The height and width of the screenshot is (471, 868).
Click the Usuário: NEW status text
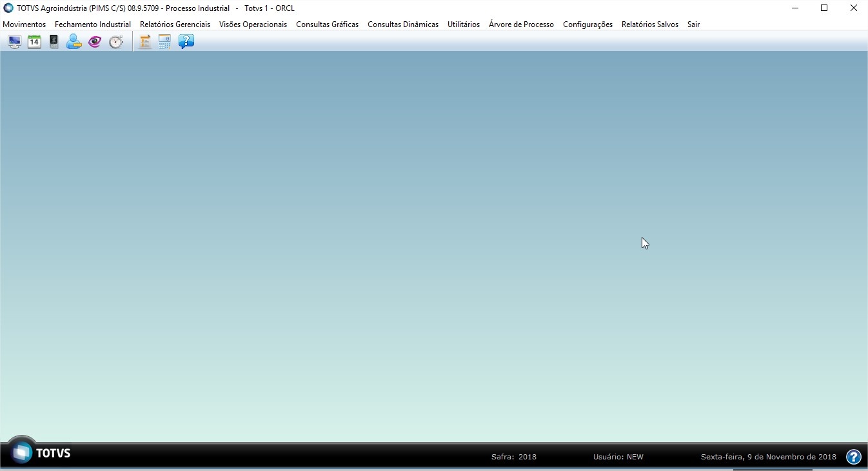coord(618,457)
